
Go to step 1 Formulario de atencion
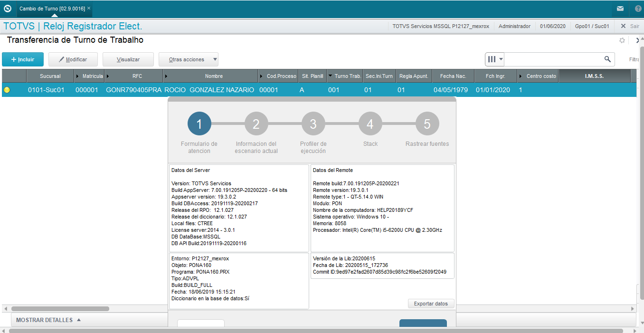(199, 124)
